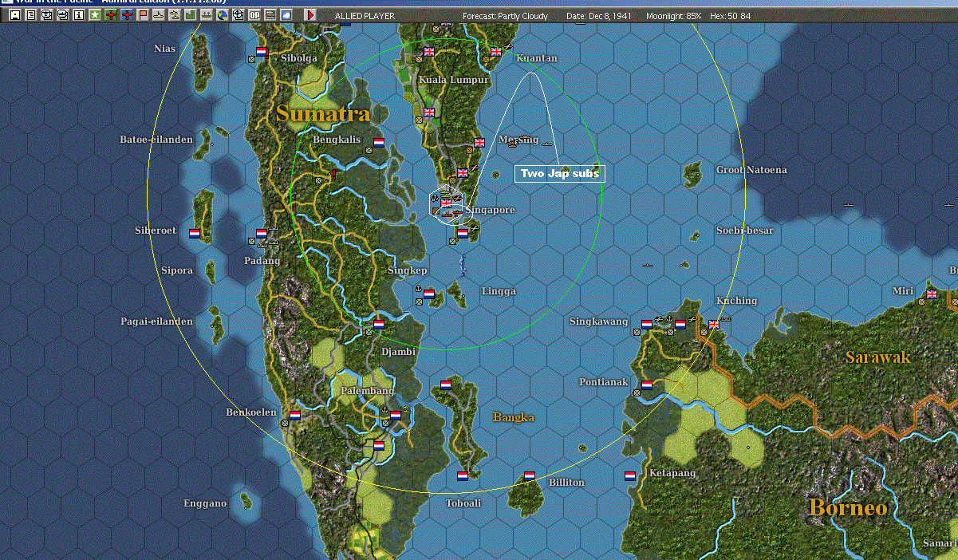The width and height of the screenshot is (958, 560).
Task: Select the Dutch flag at Pontianak
Action: click(x=647, y=385)
